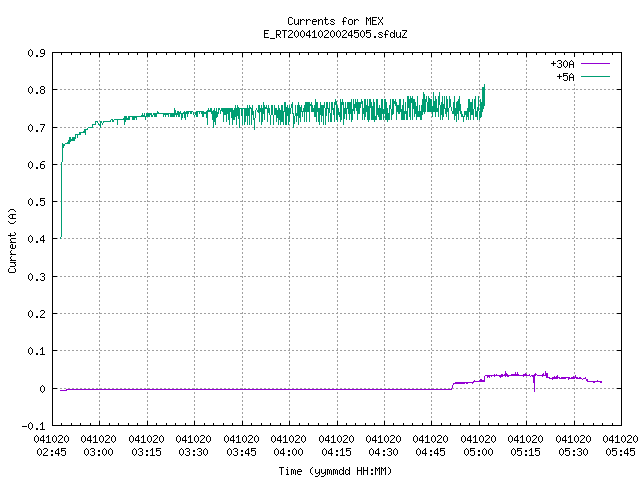Click the y-axis tick value 0.6

pyautogui.click(x=37, y=165)
